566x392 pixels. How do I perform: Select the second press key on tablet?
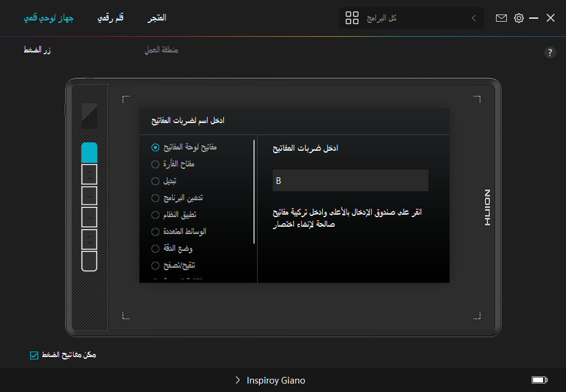click(x=89, y=174)
